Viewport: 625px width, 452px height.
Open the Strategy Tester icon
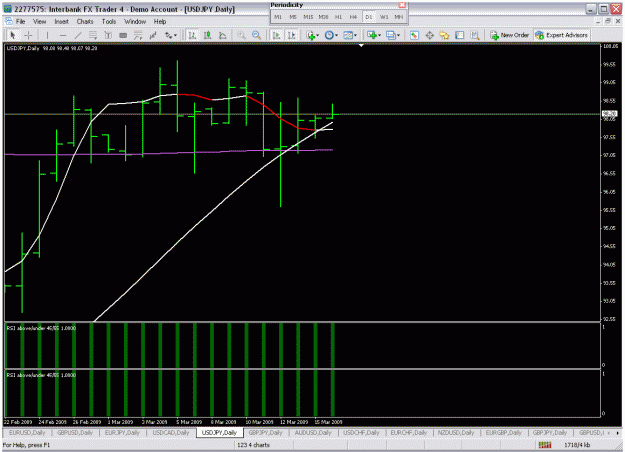click(x=475, y=35)
